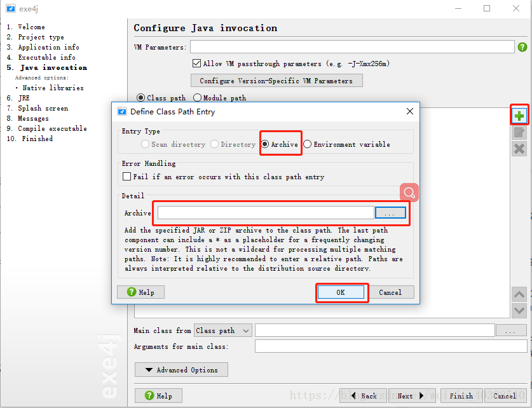Viewport: 532px width, 408px height.
Task: Click the main class browse button
Action: pos(511,330)
